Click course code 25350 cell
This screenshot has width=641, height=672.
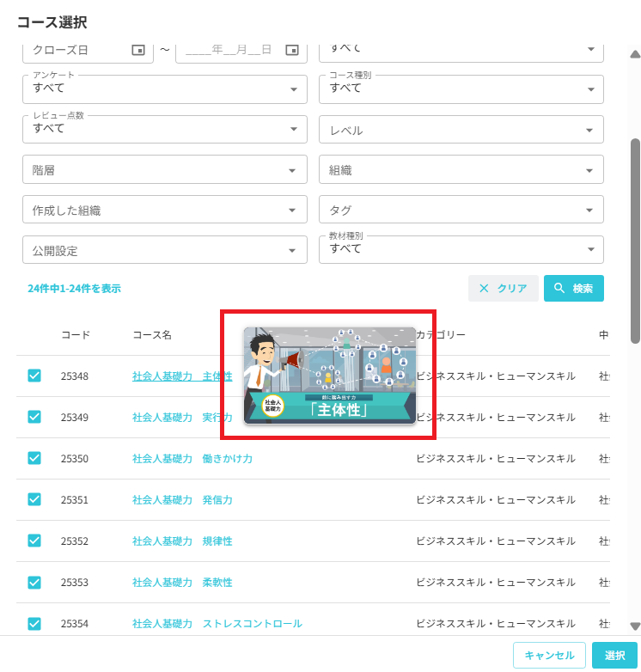tap(75, 459)
